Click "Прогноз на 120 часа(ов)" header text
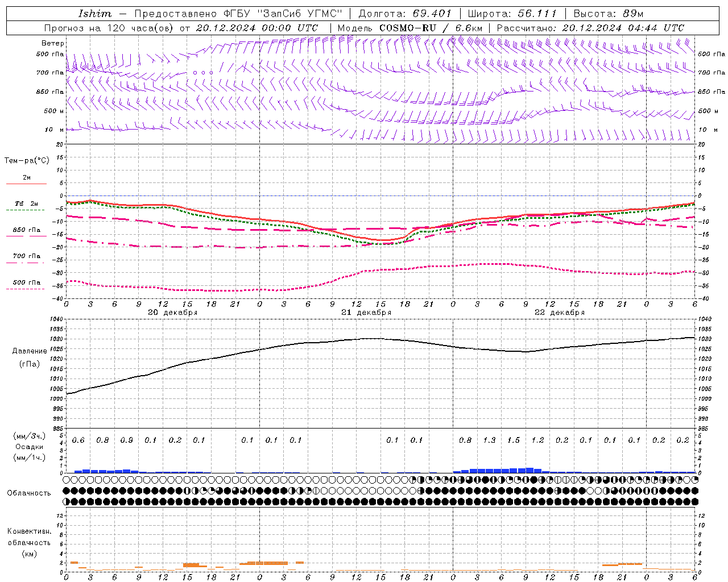Viewport: 728px width, 582px height. 110,28
